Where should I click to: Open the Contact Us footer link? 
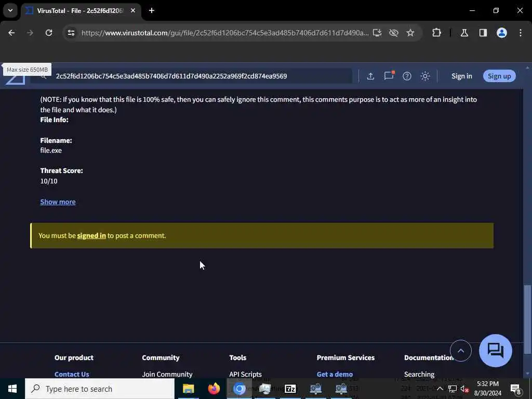pos(72,374)
